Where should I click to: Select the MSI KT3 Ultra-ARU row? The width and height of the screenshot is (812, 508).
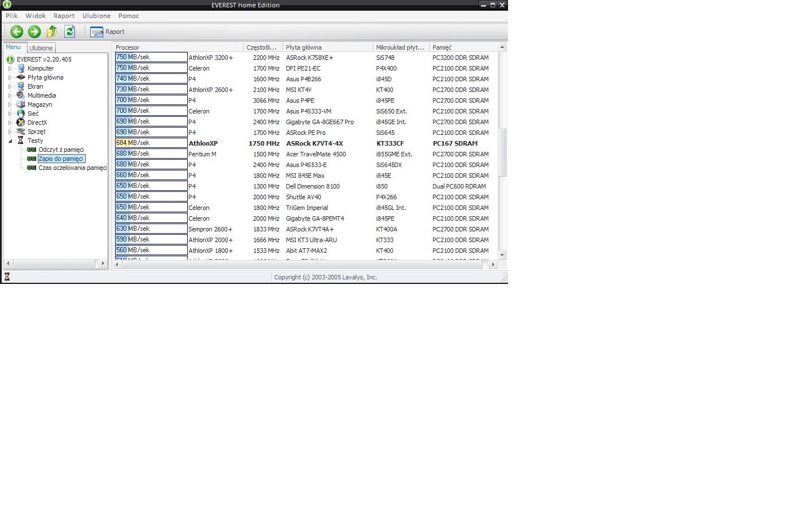pyautogui.click(x=306, y=240)
